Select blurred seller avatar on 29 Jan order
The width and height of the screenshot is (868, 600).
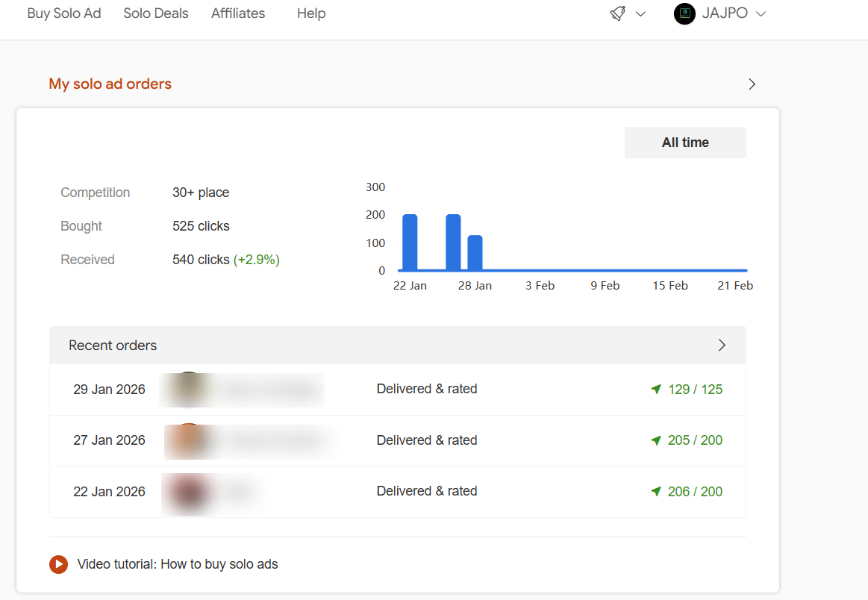pyautogui.click(x=190, y=389)
